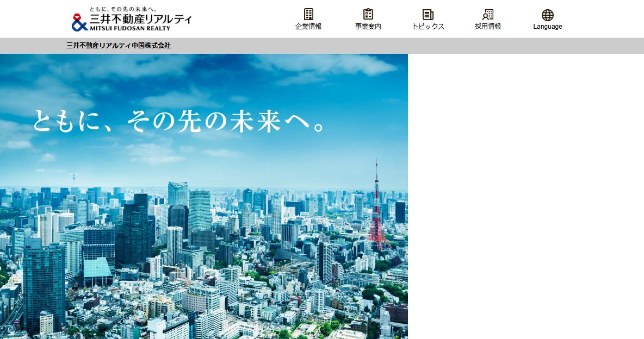Click the MITSUI FUDOSAN REALTY English text
The height and width of the screenshot is (339, 644).
point(130,28)
